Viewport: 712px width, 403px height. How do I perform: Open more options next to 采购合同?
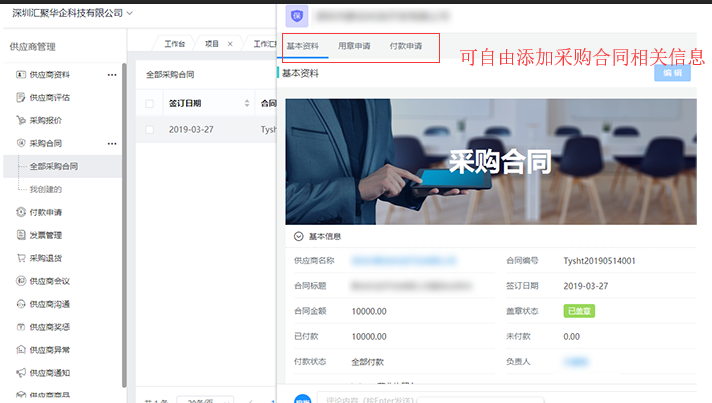(112, 143)
